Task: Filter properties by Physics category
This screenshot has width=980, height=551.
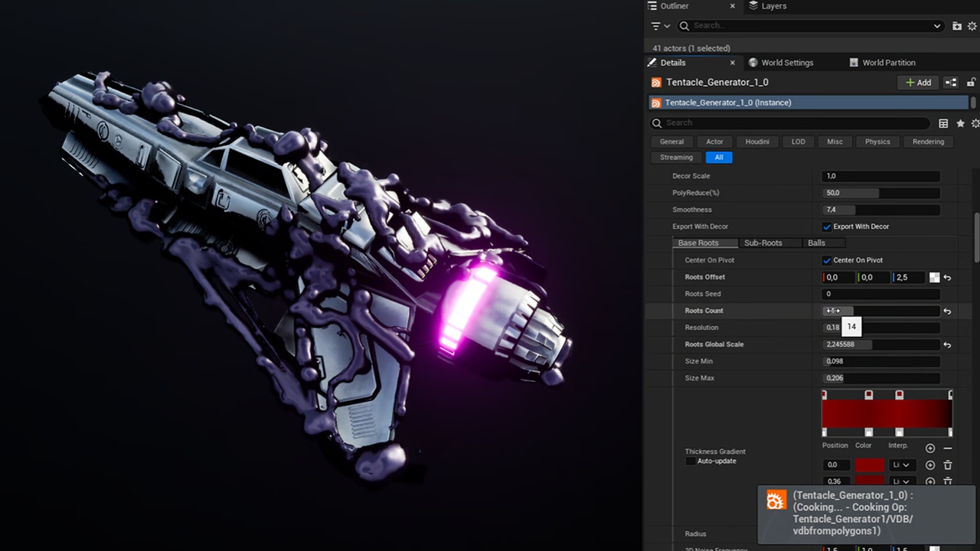Action: click(877, 142)
